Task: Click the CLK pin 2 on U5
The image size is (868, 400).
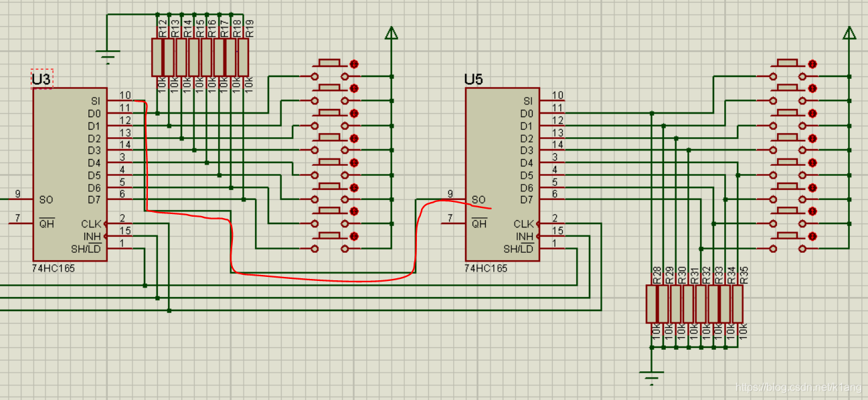Action: click(551, 223)
